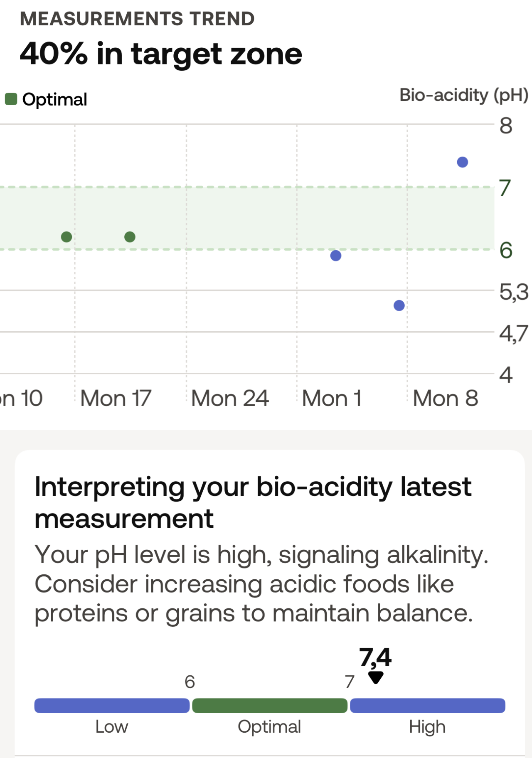Tap the 5,3 y-axis label
The width and height of the screenshot is (532, 758).
[514, 292]
